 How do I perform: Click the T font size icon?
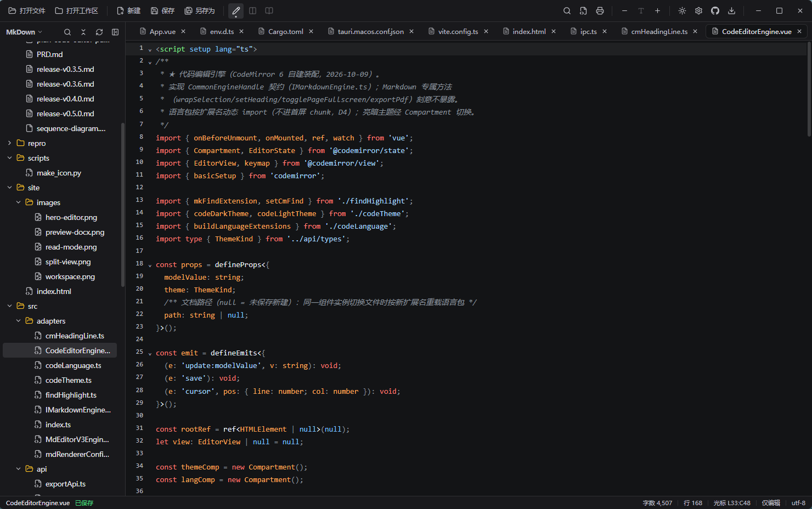click(641, 11)
